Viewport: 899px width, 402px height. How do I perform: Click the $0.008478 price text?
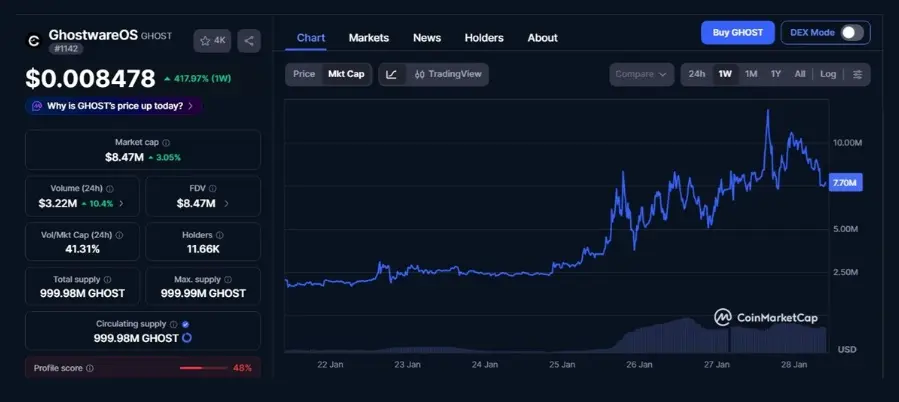[x=90, y=79]
